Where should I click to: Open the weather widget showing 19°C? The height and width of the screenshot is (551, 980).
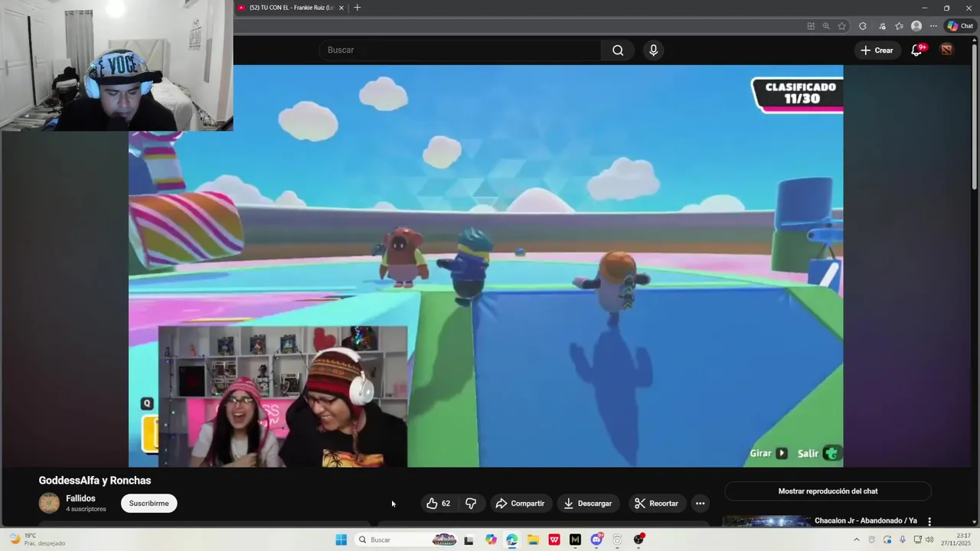click(36, 540)
